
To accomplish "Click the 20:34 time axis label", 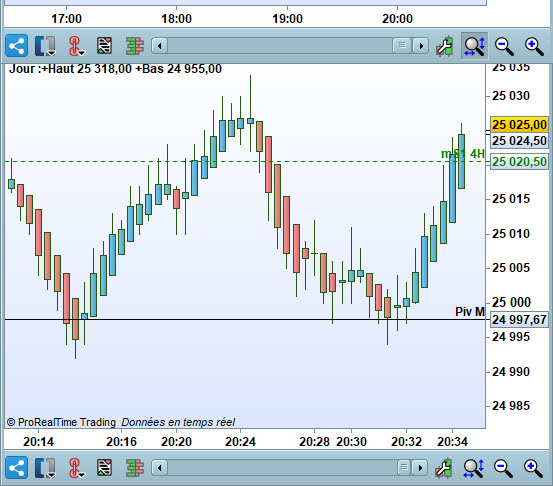I will 452,442.
